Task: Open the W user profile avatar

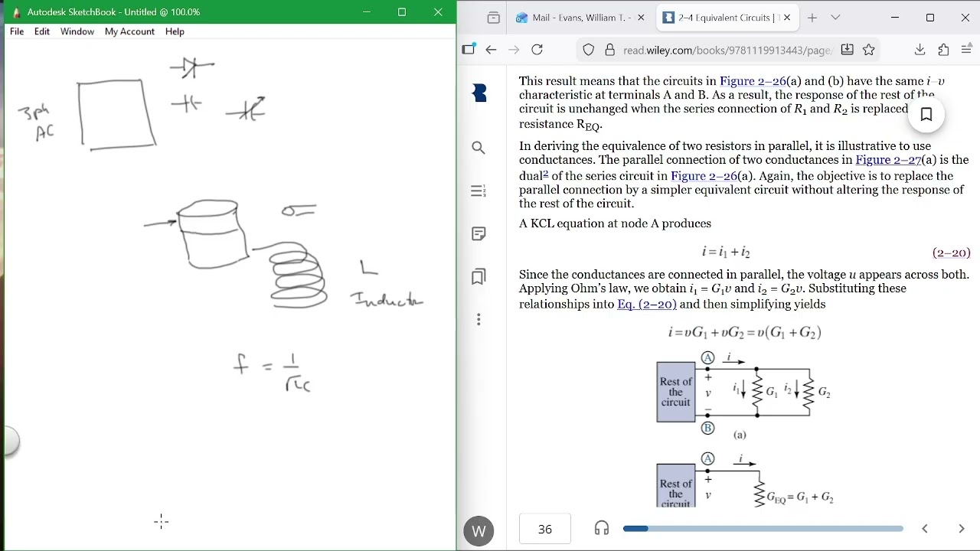Action: (x=479, y=531)
